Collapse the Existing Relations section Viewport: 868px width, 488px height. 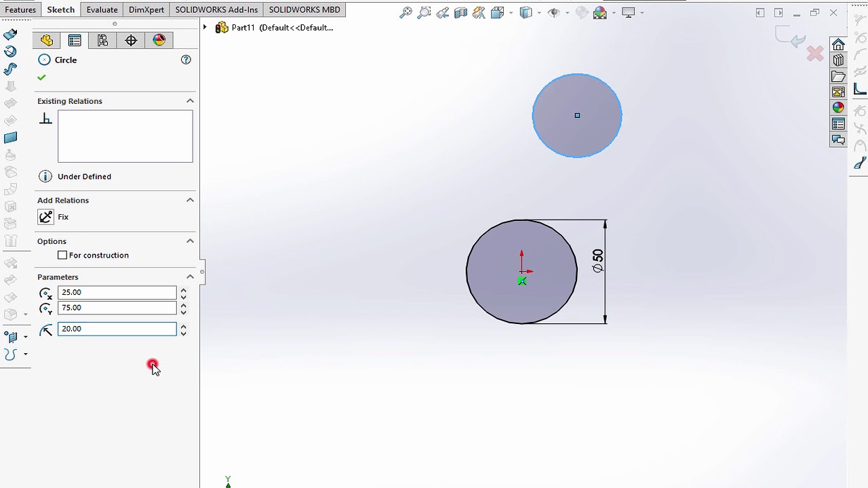point(190,101)
